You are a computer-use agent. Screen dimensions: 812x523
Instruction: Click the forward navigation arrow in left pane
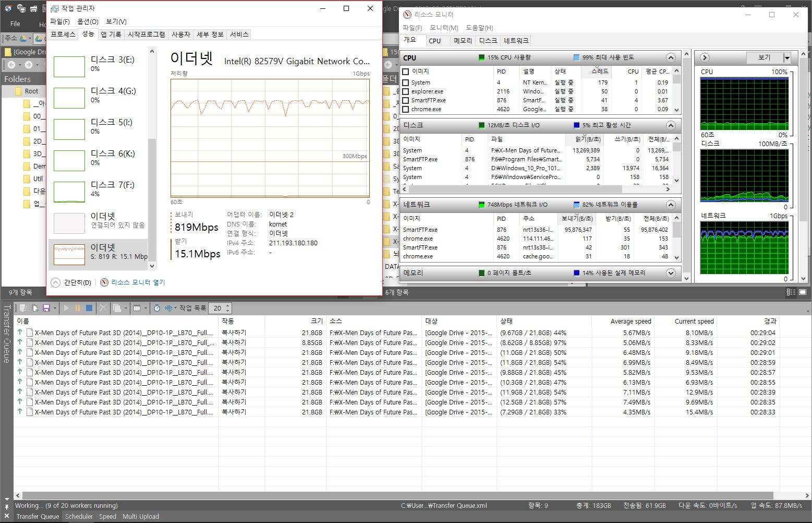click(29, 65)
